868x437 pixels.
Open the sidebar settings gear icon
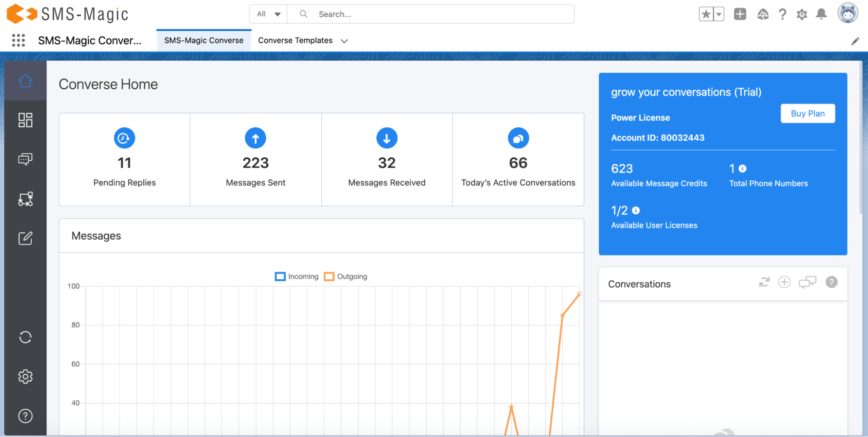25,377
